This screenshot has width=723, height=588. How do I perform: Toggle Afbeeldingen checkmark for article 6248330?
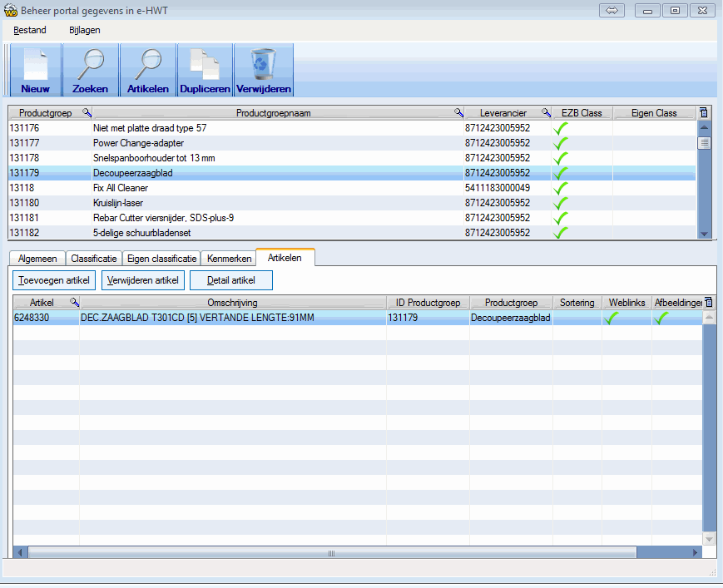(662, 318)
